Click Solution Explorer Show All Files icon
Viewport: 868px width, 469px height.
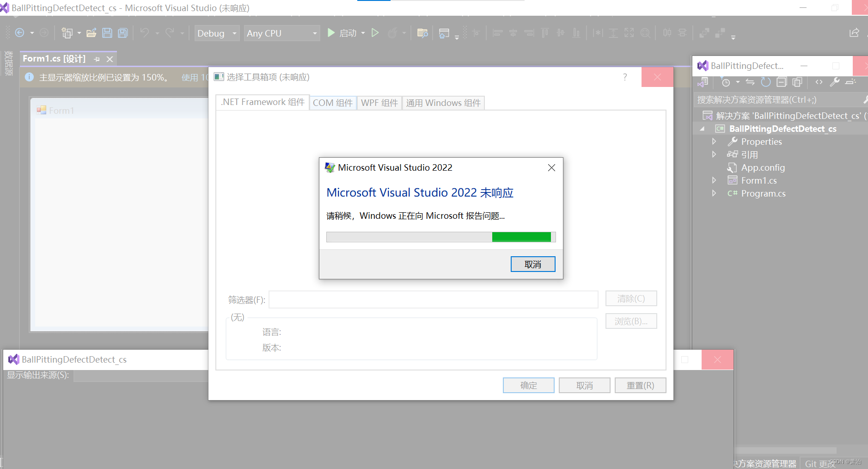click(x=797, y=82)
